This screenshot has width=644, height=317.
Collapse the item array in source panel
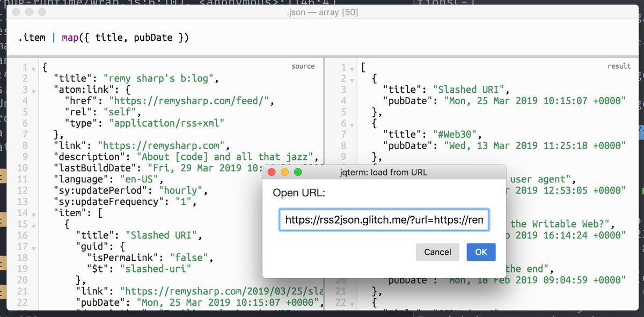(34, 213)
